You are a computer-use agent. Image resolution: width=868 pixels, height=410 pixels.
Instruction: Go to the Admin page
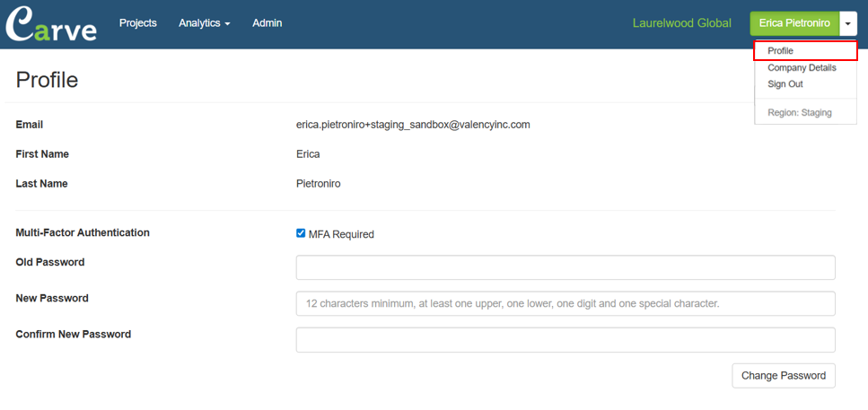267,23
